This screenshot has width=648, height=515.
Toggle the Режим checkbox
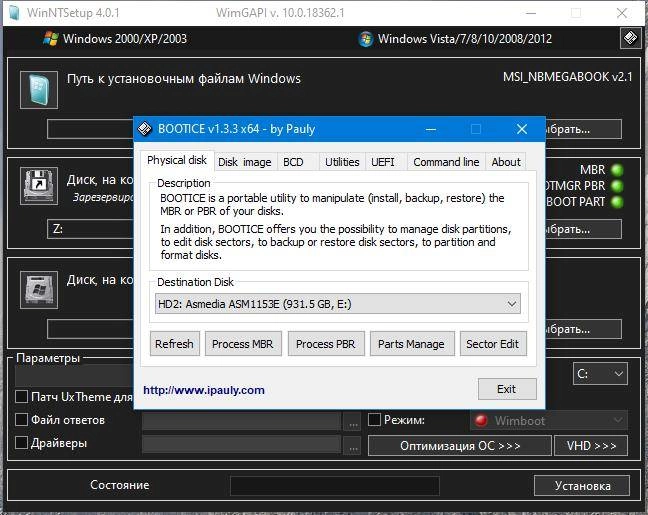(x=374, y=420)
